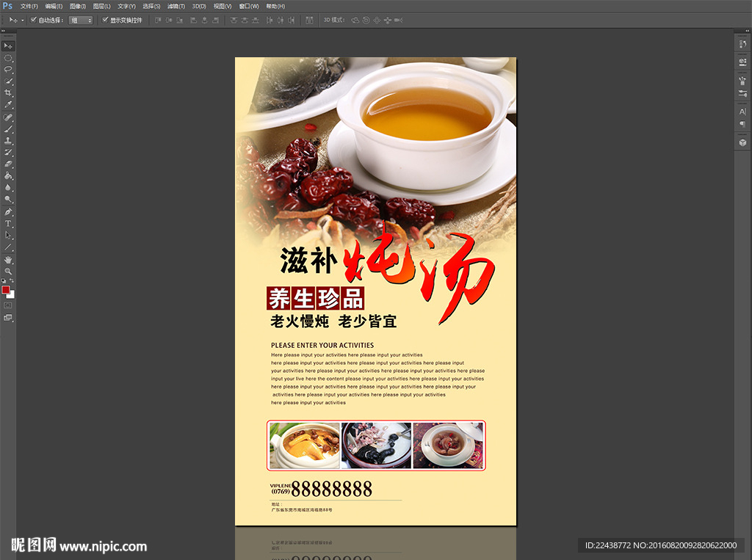Open the 编辑(E) menu
Image resolution: width=752 pixels, height=560 pixels.
[54, 6]
